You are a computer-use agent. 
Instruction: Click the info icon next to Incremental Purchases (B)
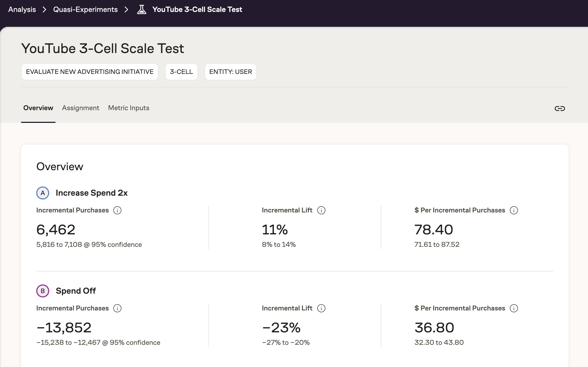117,308
